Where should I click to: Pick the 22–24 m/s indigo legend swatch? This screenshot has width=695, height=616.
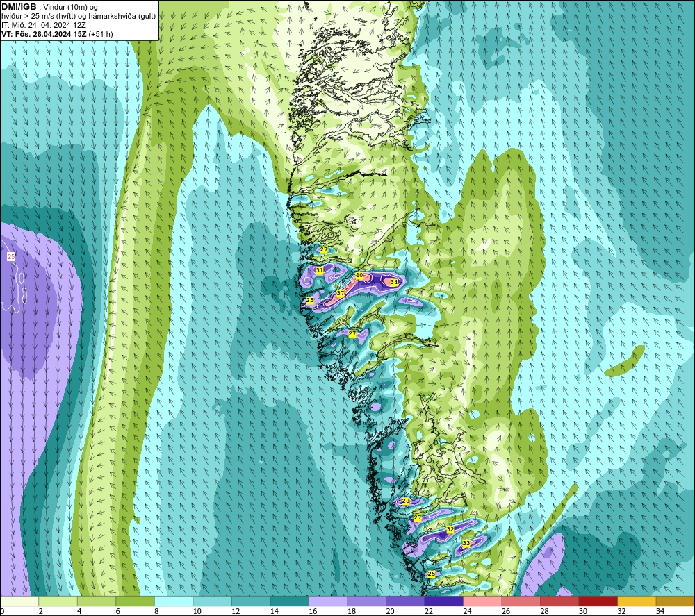(443, 601)
